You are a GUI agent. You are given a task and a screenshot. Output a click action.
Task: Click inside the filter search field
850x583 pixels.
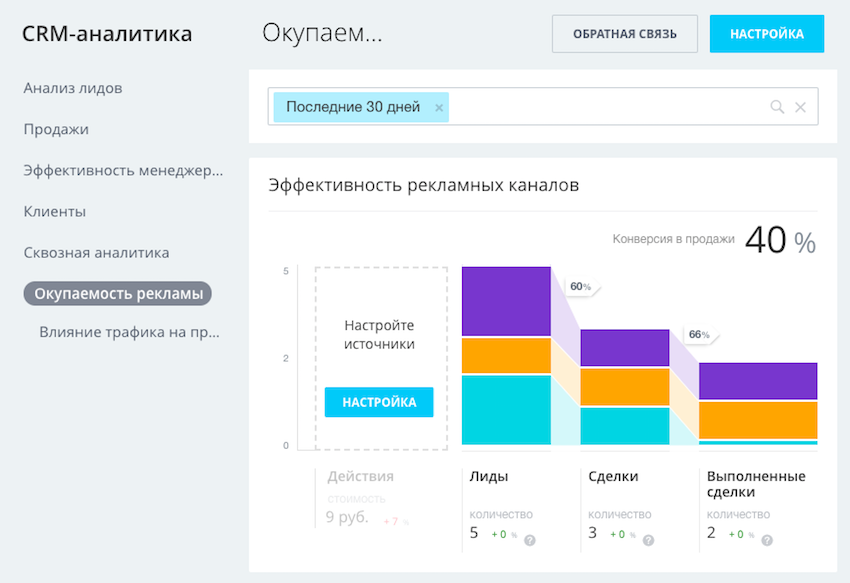coord(600,107)
